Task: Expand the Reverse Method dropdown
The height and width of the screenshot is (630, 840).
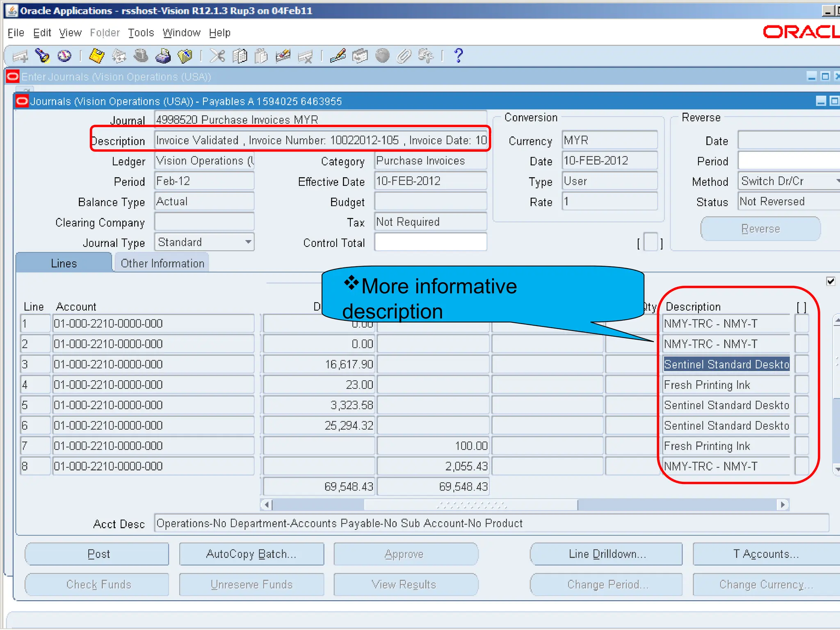Action: [837, 181]
